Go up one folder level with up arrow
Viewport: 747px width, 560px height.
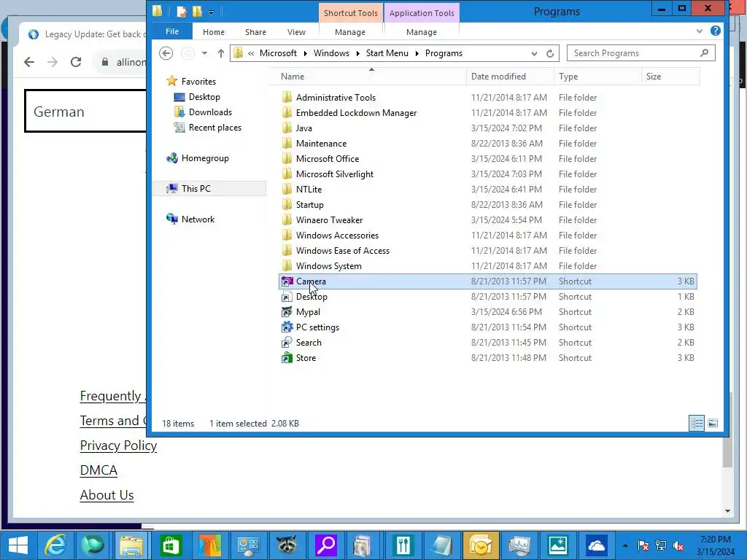[220, 53]
